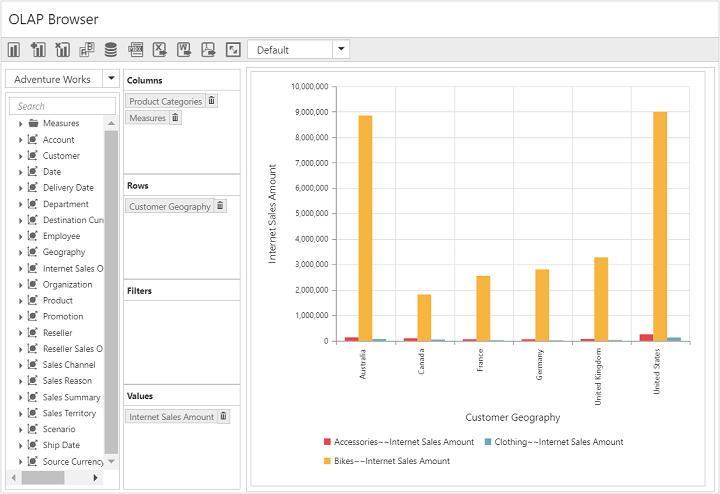Export the report to Excel
This screenshot has height=494, width=720.
[159, 50]
